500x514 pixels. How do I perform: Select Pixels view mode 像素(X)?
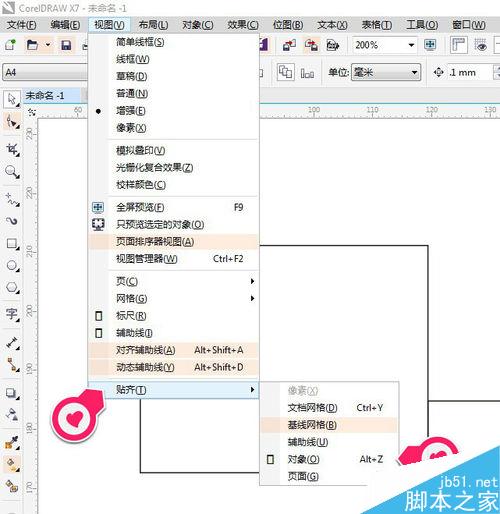(x=173, y=128)
